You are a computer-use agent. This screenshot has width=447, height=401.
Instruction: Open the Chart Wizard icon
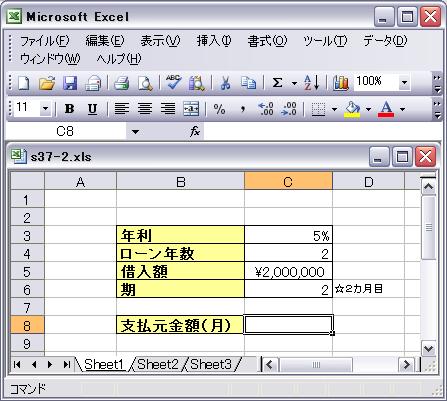click(341, 83)
